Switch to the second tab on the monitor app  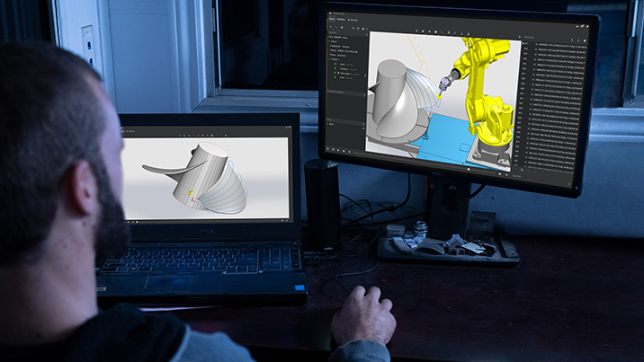pos(341,19)
